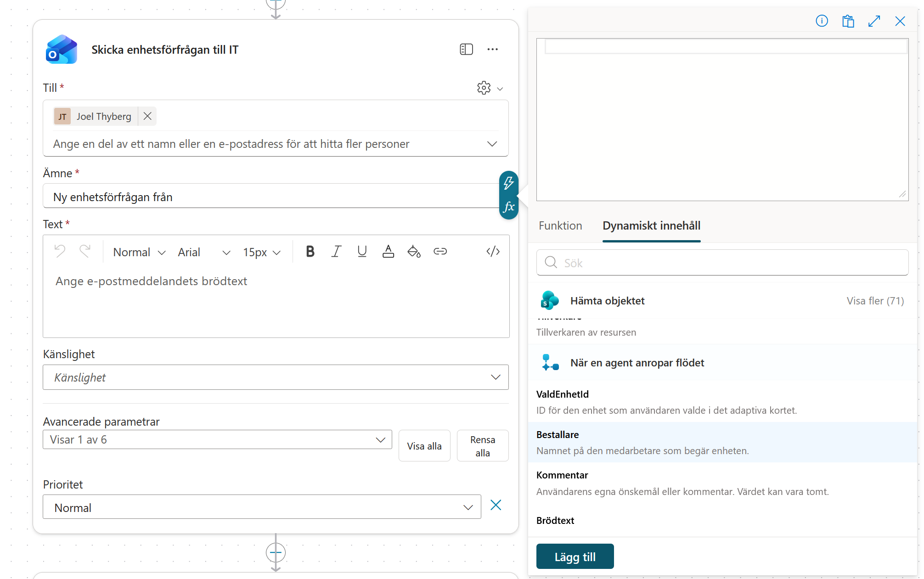Image resolution: width=924 pixels, height=579 pixels.
Task: Toggle underline formatting
Action: [x=362, y=251]
